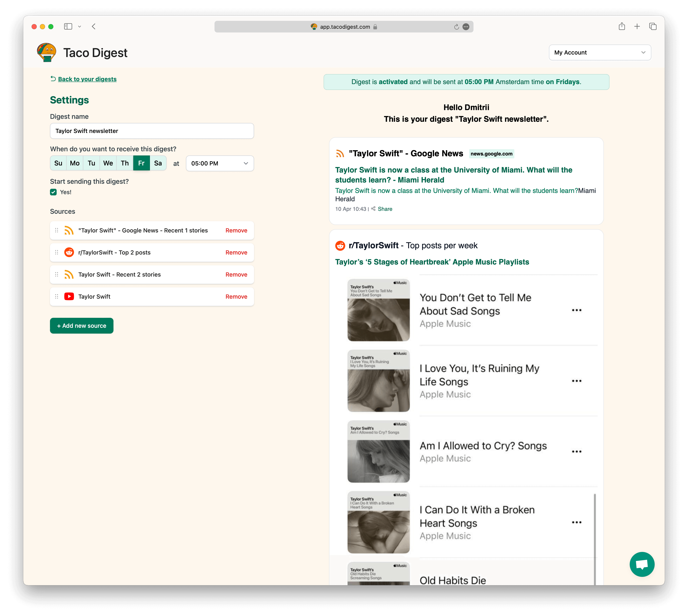Toggle Monday in the digest schedule
Image resolution: width=688 pixels, height=616 pixels.
coord(75,163)
